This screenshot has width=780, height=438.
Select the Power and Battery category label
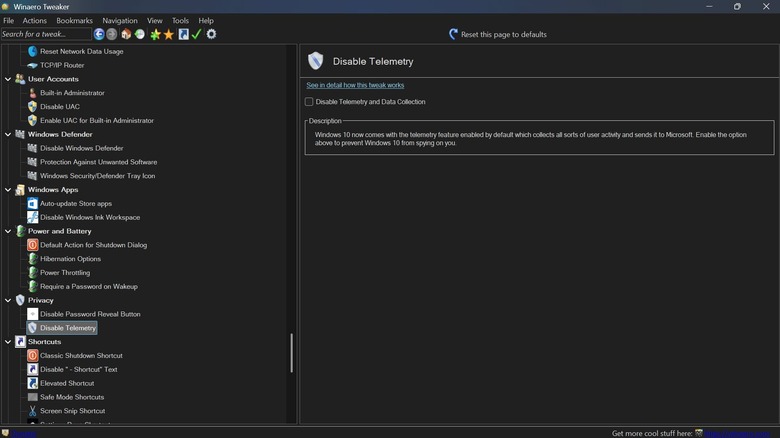click(60, 231)
